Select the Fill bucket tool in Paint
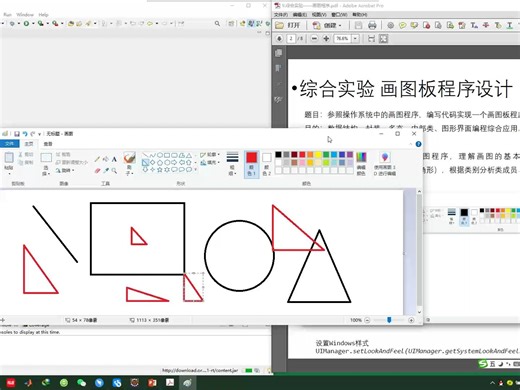Screen dimensions: 520x390 tap(106, 160)
